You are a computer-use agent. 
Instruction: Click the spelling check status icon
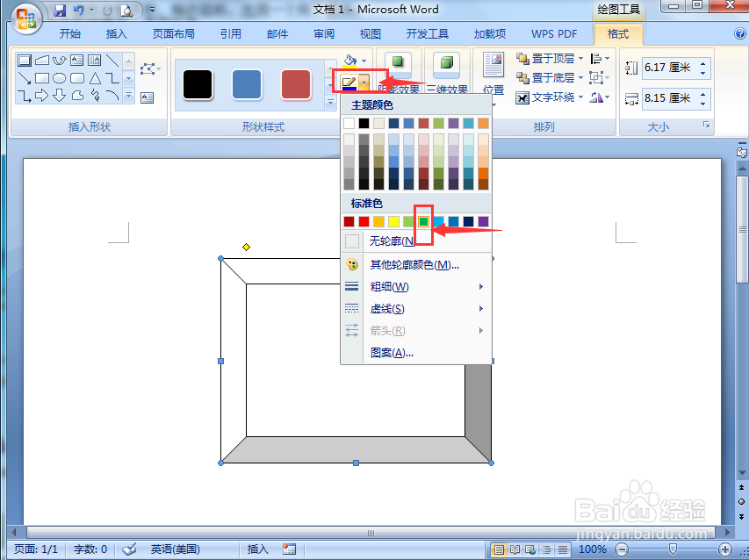tap(128, 549)
